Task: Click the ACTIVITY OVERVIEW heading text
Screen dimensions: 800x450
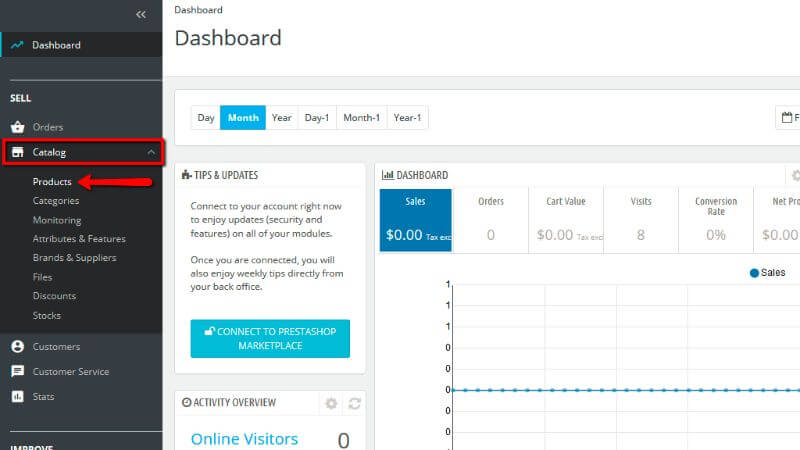Action: pyautogui.click(x=235, y=403)
